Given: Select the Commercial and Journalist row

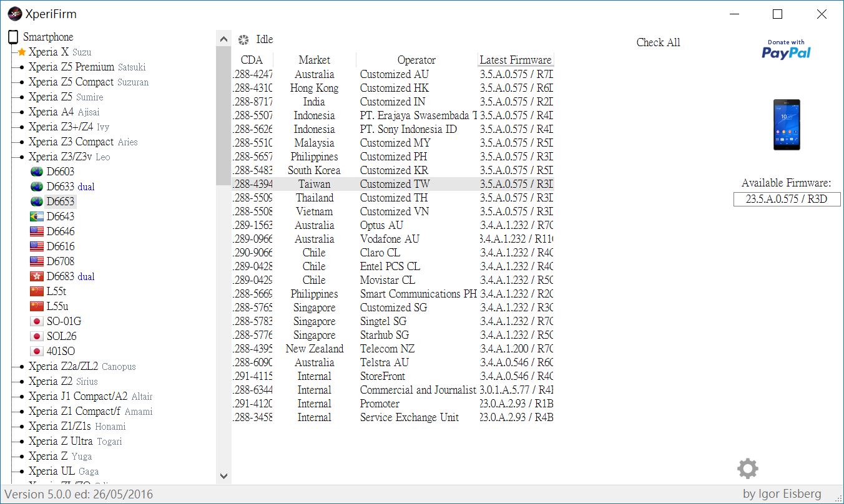Looking at the screenshot, I should 393,390.
